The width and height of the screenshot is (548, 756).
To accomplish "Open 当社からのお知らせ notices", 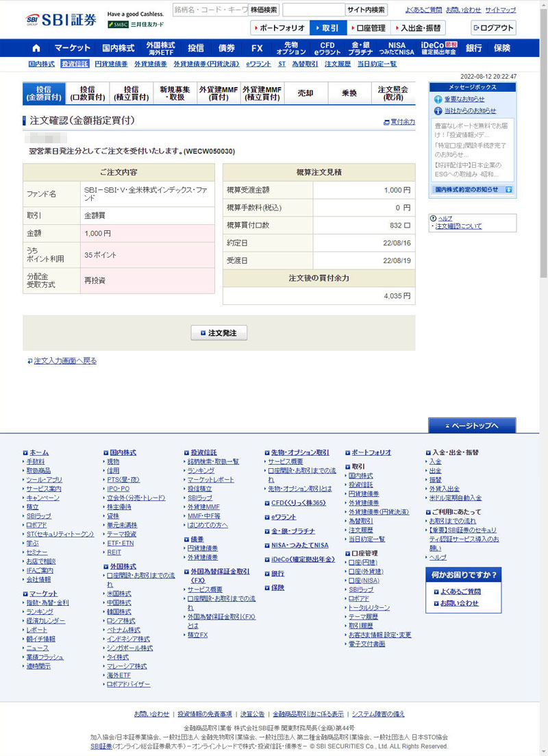I will pyautogui.click(x=469, y=110).
